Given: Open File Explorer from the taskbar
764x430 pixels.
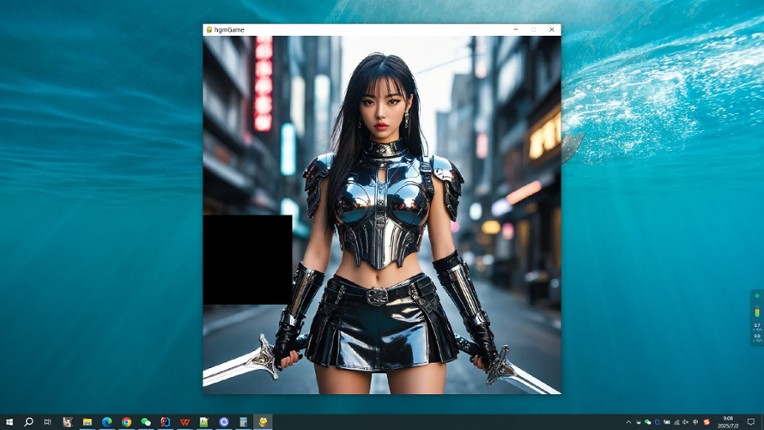Looking at the screenshot, I should 87,422.
